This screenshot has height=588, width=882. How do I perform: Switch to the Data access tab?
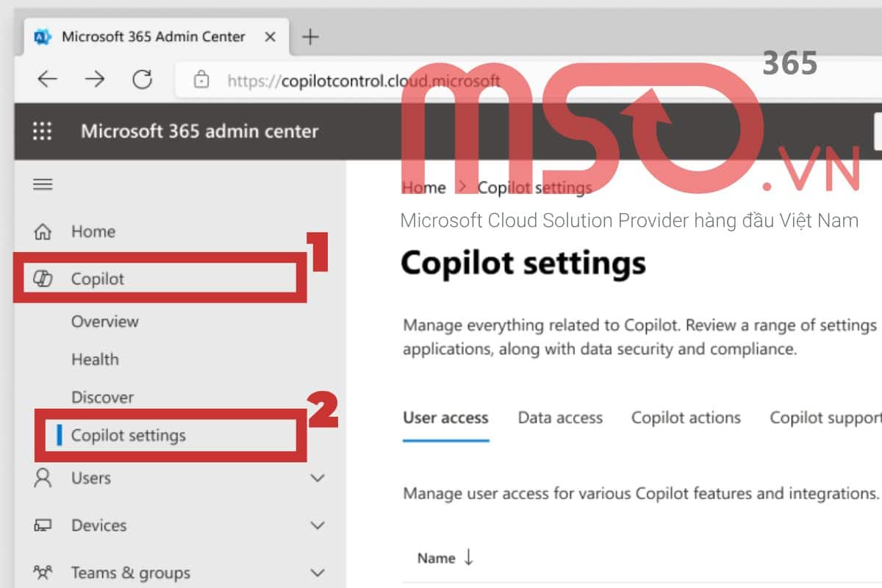tap(560, 418)
